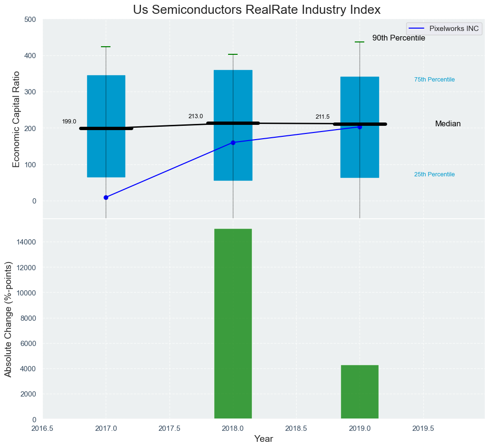Screen dimensions: 490x448
Task: Click the 25th Percentile annotation
Action: coord(434,174)
